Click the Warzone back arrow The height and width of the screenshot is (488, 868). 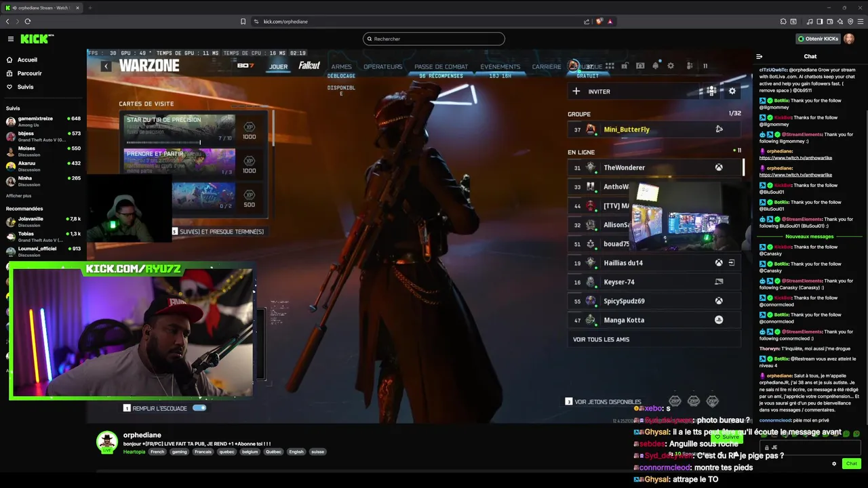106,66
